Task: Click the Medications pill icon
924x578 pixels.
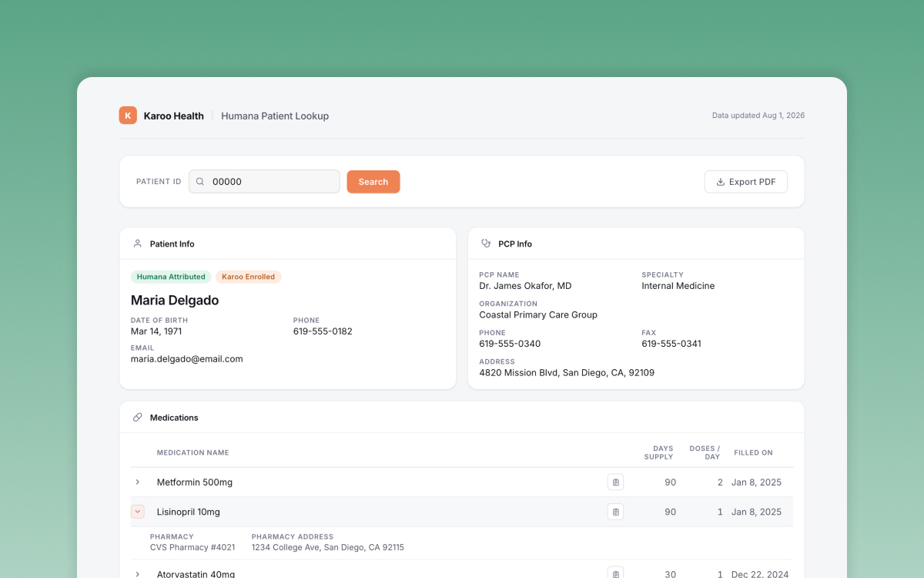Action: click(138, 417)
